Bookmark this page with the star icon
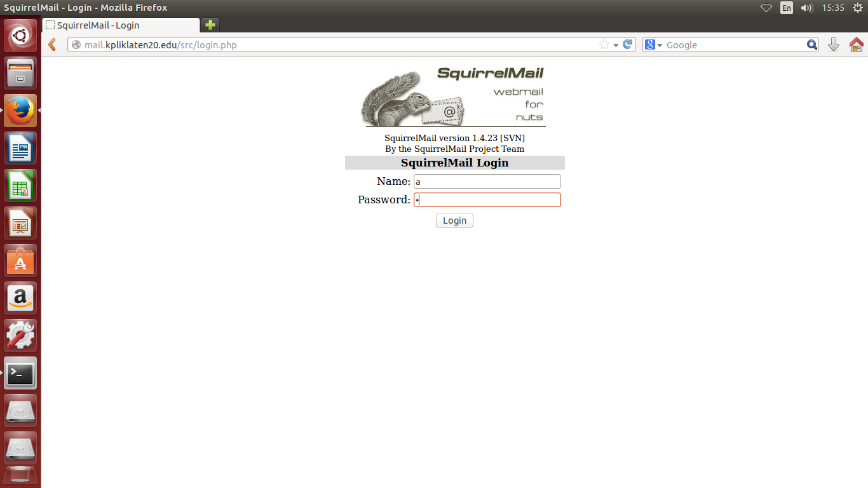 pos(604,44)
